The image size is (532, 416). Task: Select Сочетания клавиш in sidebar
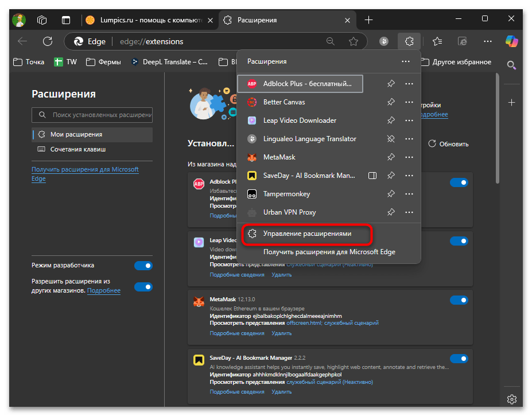pyautogui.click(x=92, y=149)
